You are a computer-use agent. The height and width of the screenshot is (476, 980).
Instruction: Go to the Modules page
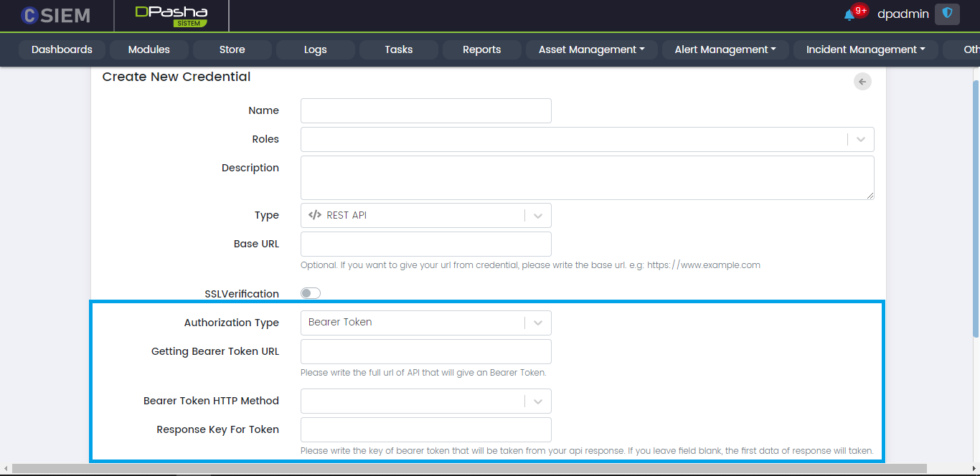tap(149, 49)
